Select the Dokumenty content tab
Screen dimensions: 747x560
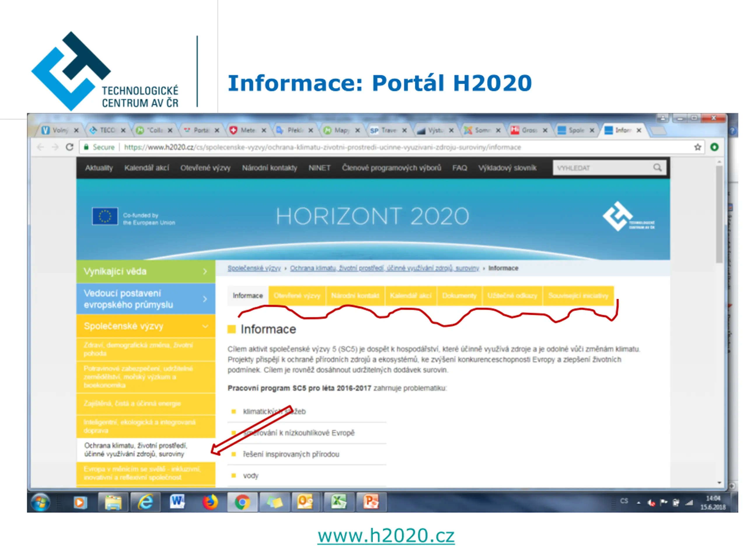[x=459, y=296]
